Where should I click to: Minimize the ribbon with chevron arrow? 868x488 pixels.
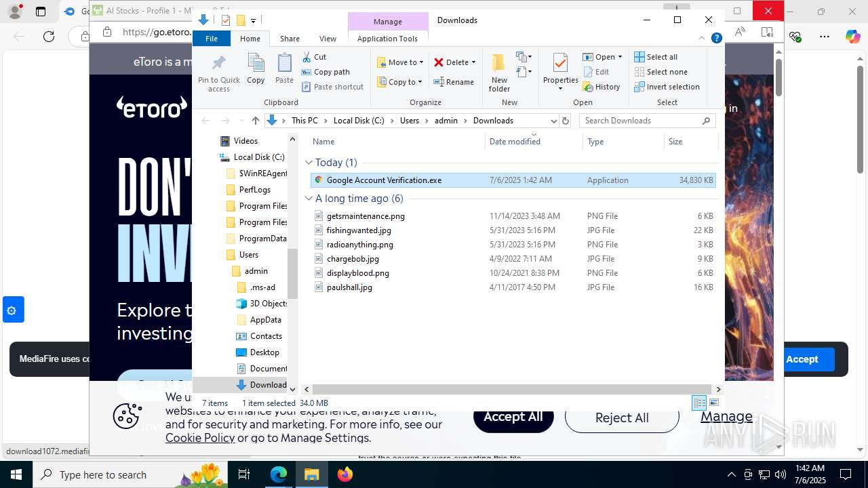[702, 39]
